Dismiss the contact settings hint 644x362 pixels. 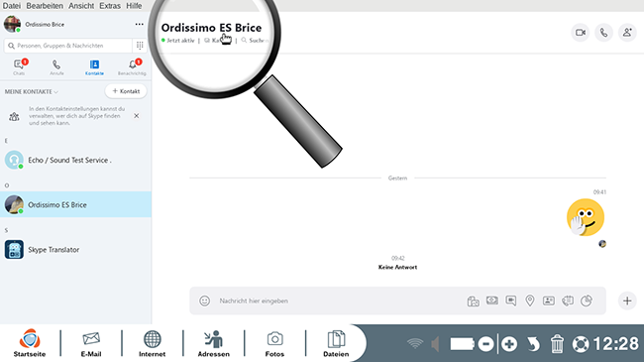[x=137, y=116]
